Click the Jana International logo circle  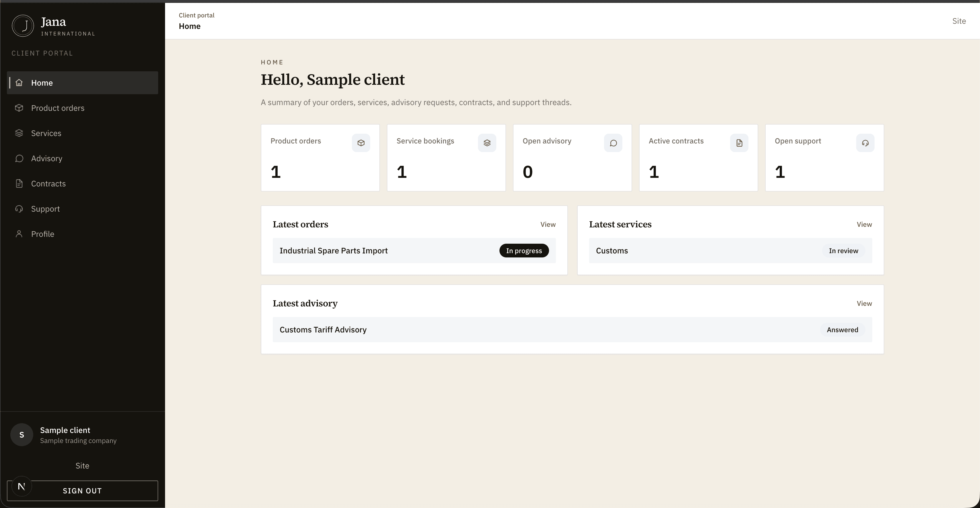23,26
